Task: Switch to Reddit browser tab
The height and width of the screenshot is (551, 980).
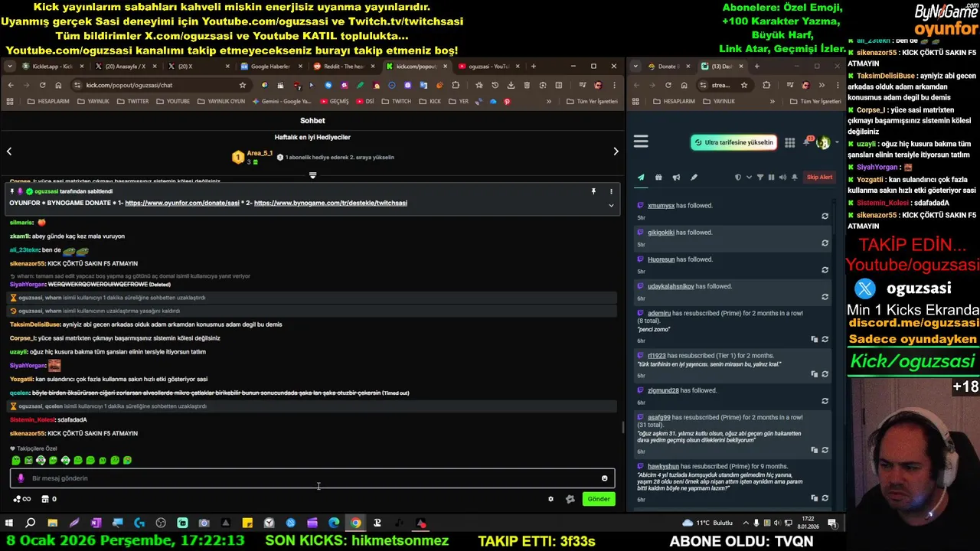Action: coord(338,67)
